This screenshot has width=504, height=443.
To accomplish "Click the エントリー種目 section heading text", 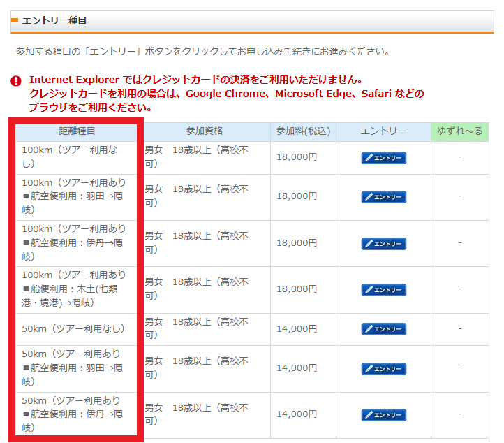I will [54, 21].
